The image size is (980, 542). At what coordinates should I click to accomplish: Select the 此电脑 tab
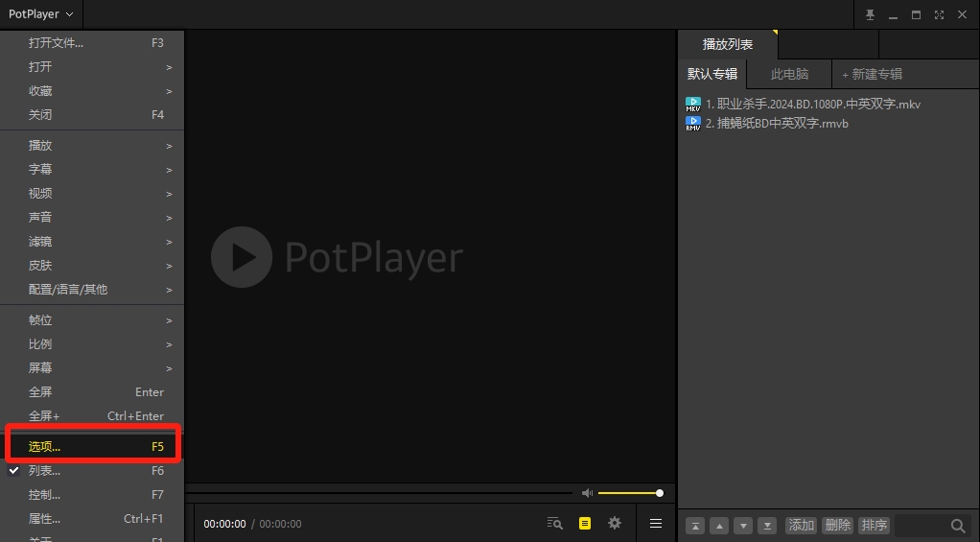[789, 74]
